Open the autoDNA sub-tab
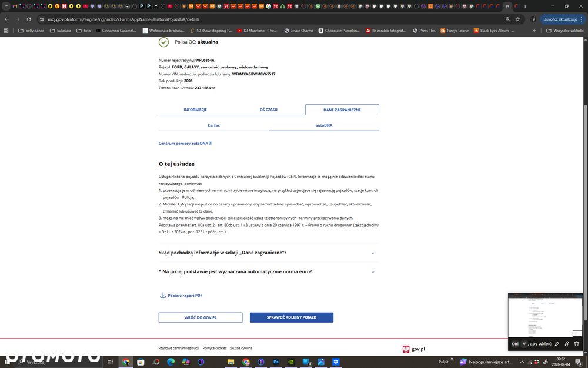This screenshot has width=588, height=368. pyautogui.click(x=323, y=125)
